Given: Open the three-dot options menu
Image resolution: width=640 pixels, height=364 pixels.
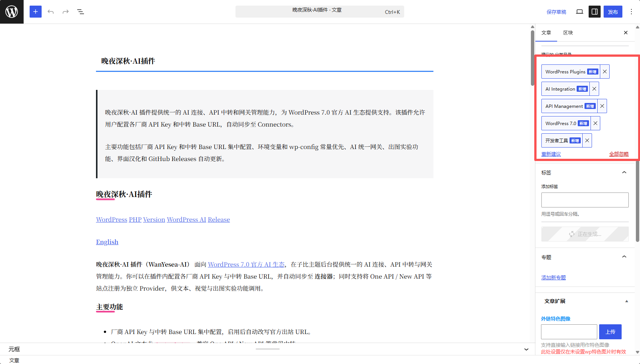Looking at the screenshot, I should point(631,12).
